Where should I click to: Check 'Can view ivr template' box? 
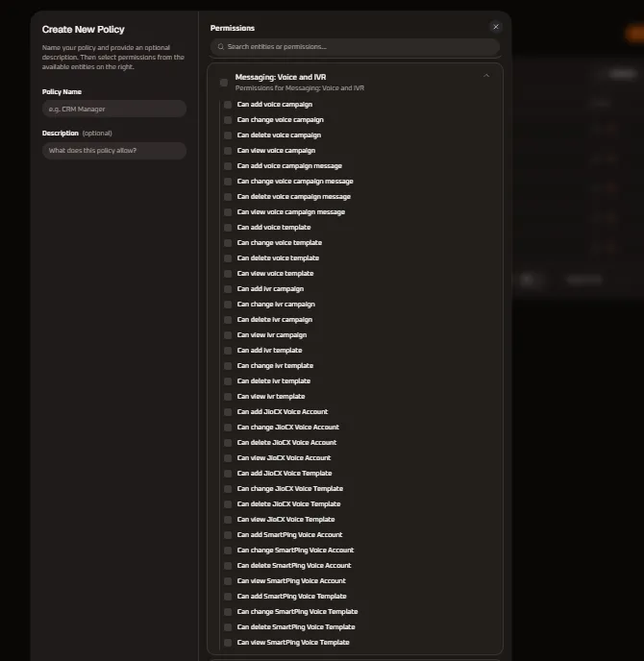(228, 397)
